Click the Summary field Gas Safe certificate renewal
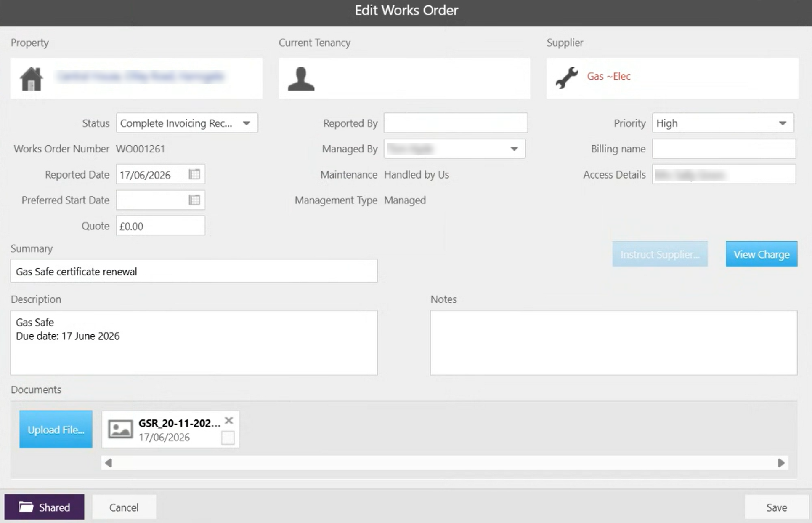 pyautogui.click(x=194, y=271)
